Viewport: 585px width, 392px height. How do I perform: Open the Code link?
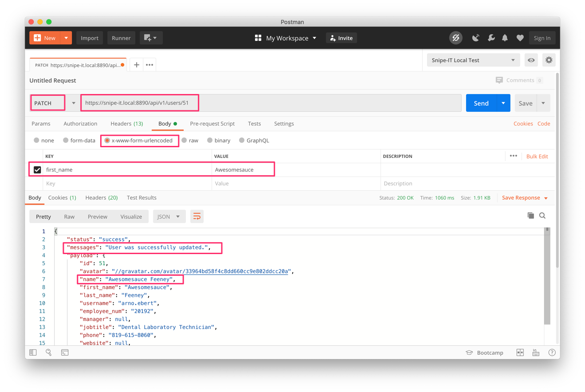pyautogui.click(x=544, y=124)
